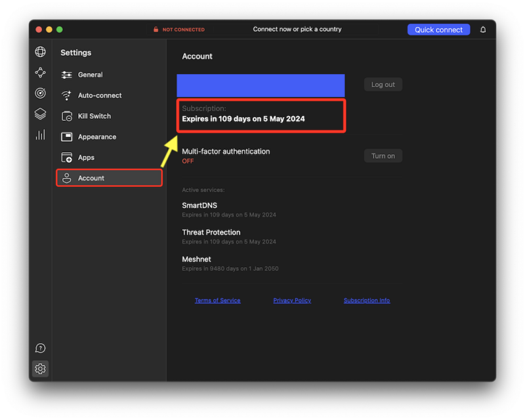Turn on multi-factor authentication
This screenshot has height=420, width=525.
tap(383, 156)
